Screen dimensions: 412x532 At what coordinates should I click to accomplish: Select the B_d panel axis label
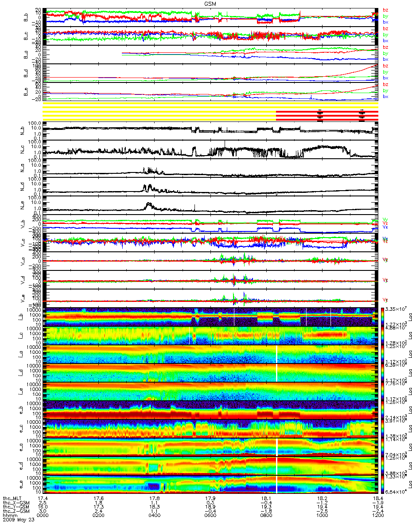click(26, 74)
